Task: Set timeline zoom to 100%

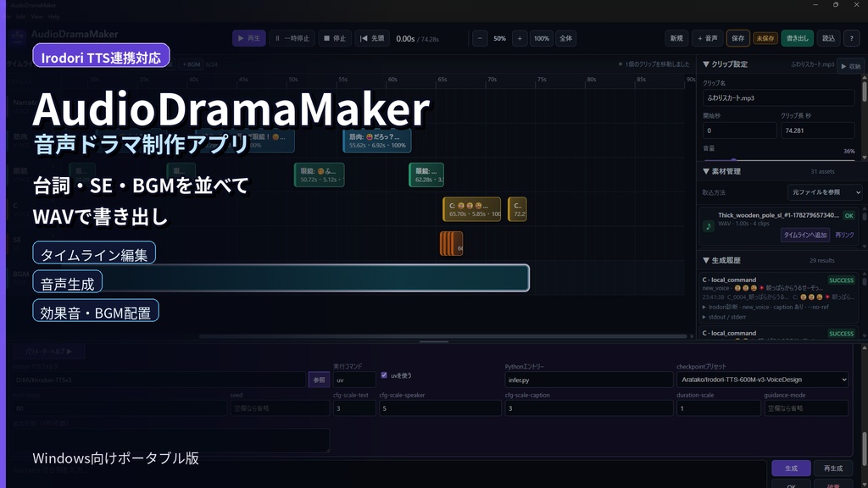Action: pos(541,38)
